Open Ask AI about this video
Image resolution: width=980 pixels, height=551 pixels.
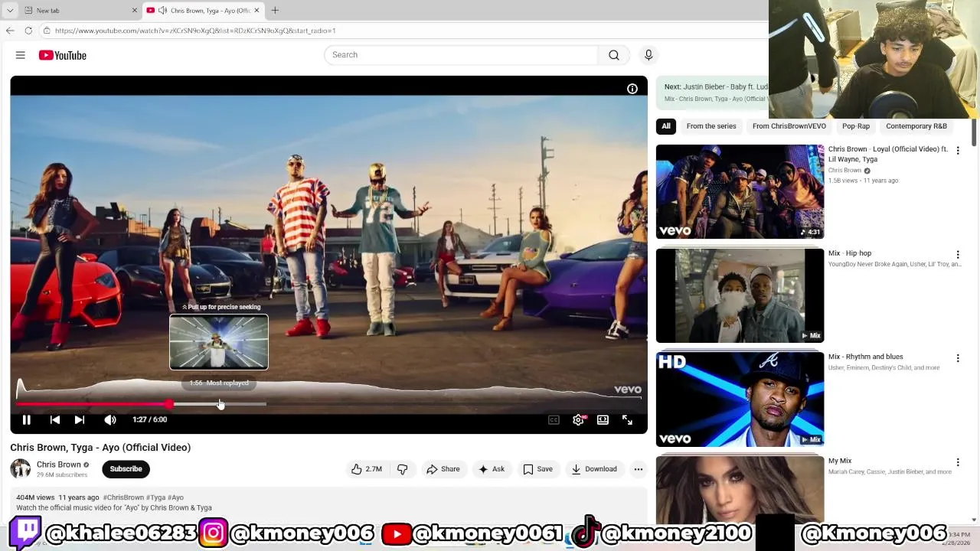click(492, 469)
